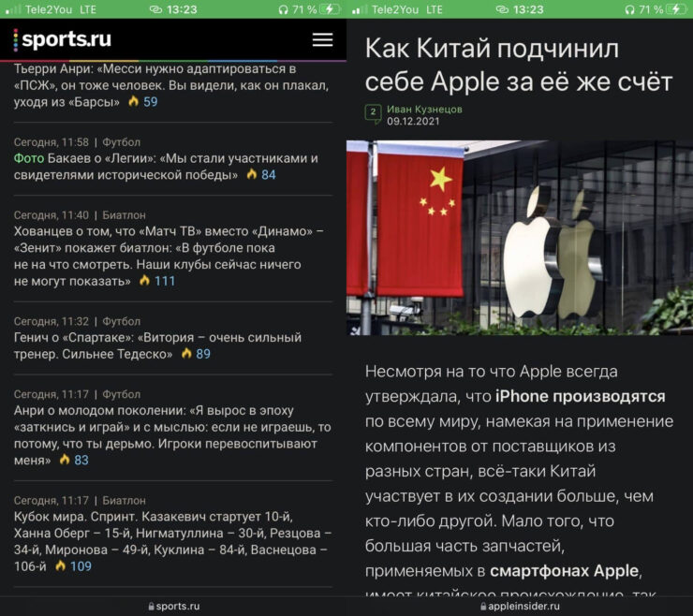The image size is (693, 616).
Task: Tap headline 'Как Китай подчинил себе Apple'
Action: pos(519,65)
